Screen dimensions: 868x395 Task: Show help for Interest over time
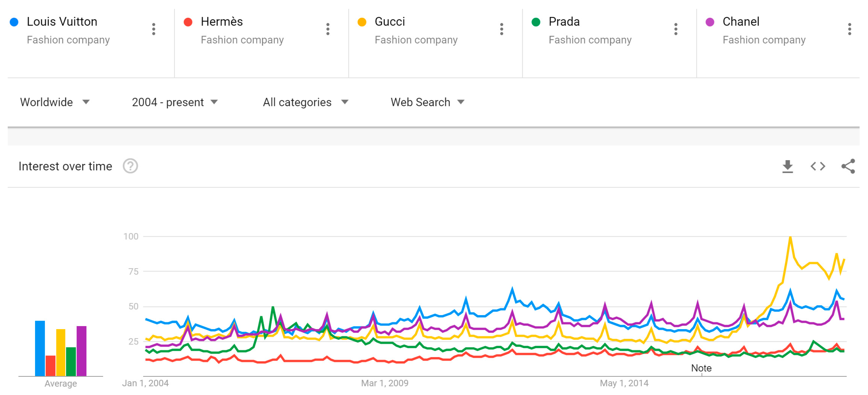point(130,167)
